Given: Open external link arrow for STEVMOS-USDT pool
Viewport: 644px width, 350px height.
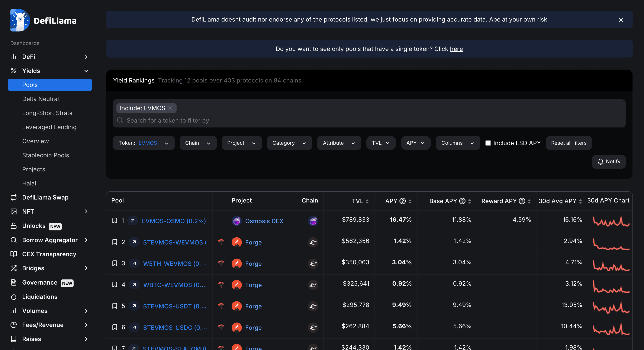Looking at the screenshot, I should coord(134,306).
